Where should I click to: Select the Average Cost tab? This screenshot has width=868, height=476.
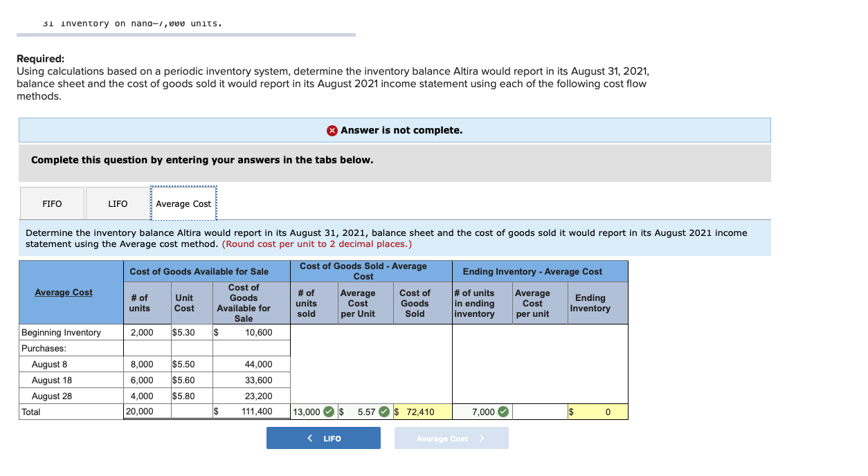[183, 203]
